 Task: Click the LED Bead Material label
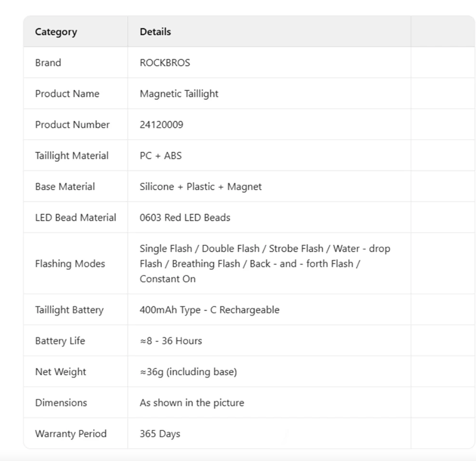coord(76,217)
